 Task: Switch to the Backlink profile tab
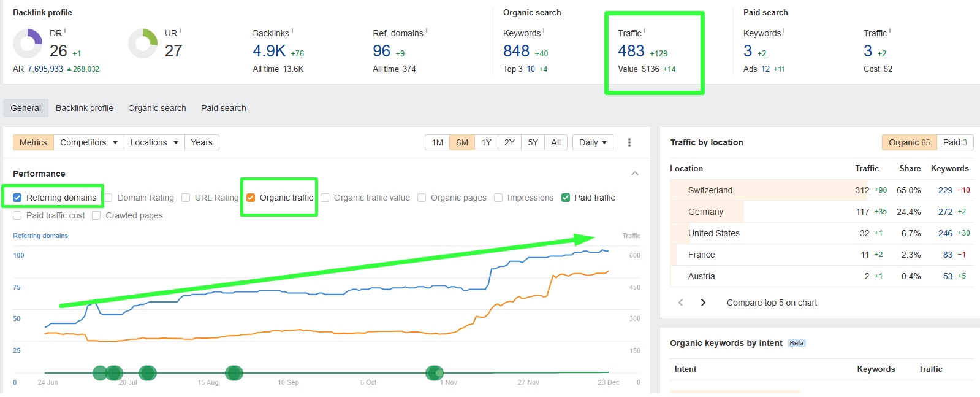[x=85, y=108]
